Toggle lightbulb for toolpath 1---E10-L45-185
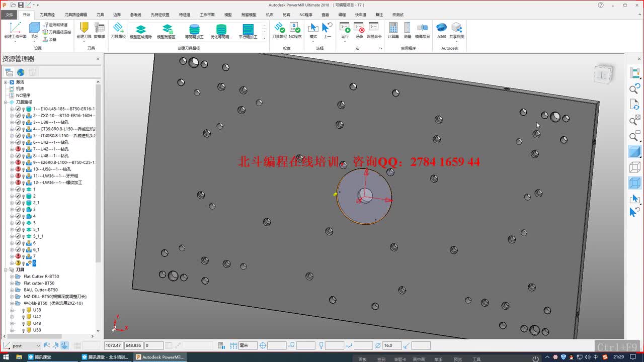The height and width of the screenshot is (362, 644). pyautogui.click(x=23, y=109)
